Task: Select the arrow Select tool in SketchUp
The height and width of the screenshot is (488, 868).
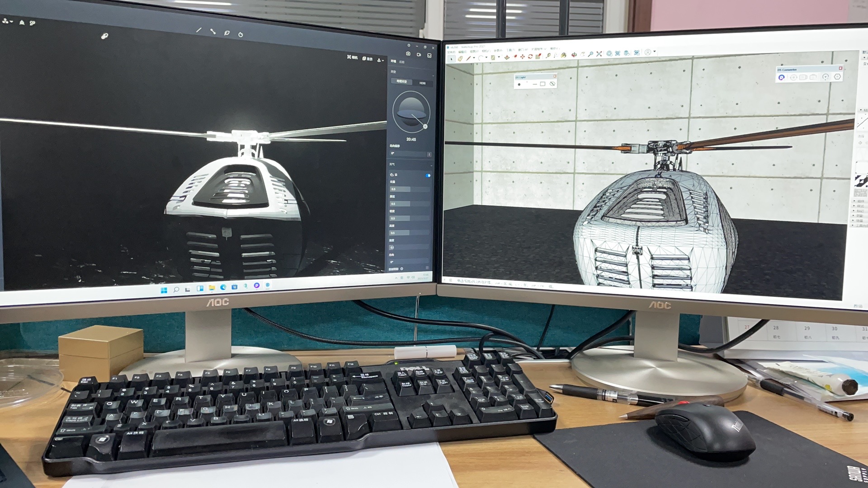Action: (452, 59)
